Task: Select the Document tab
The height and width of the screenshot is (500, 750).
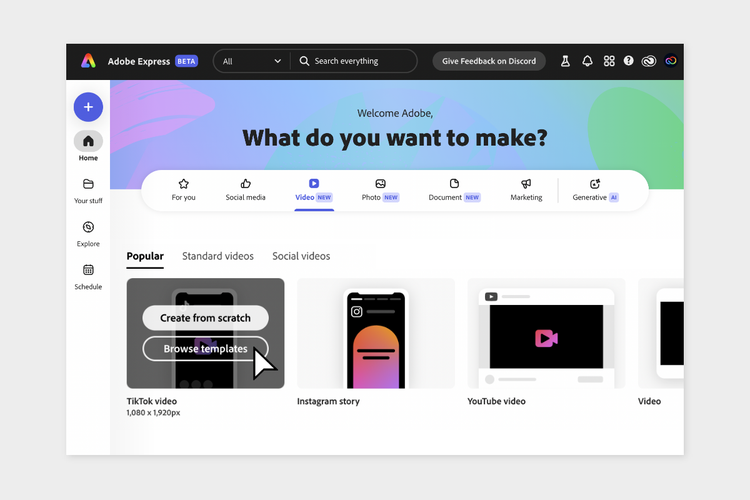Action: point(454,190)
